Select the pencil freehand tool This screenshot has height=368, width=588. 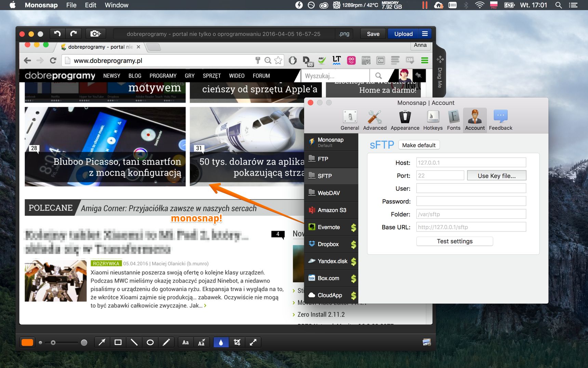[x=166, y=342]
